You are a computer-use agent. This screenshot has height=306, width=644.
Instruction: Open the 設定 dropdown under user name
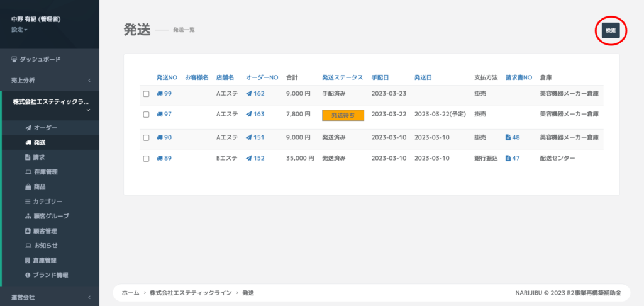(x=19, y=30)
